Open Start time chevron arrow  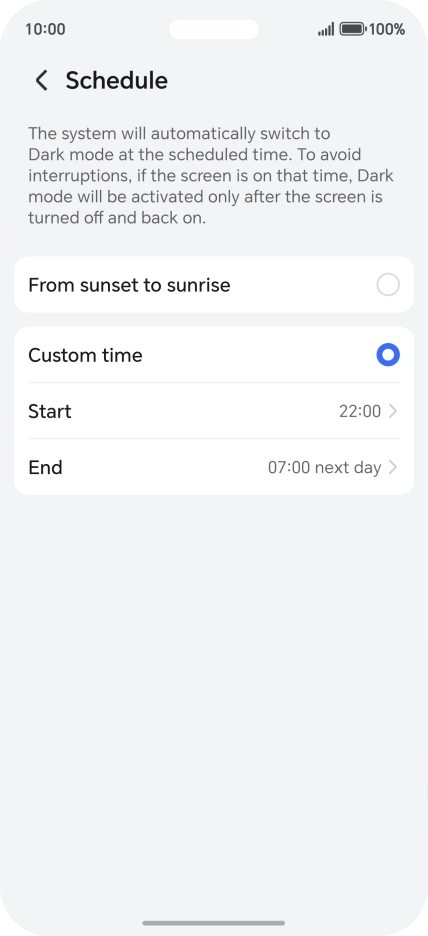tap(393, 411)
